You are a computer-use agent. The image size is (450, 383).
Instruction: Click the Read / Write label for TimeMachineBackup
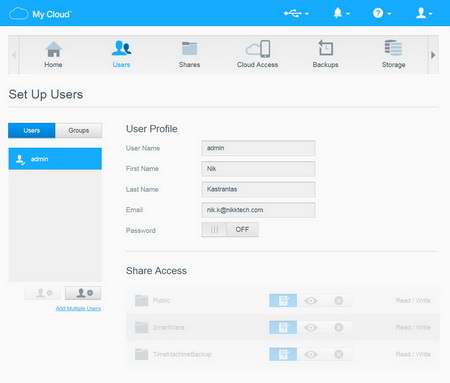pyautogui.click(x=413, y=354)
